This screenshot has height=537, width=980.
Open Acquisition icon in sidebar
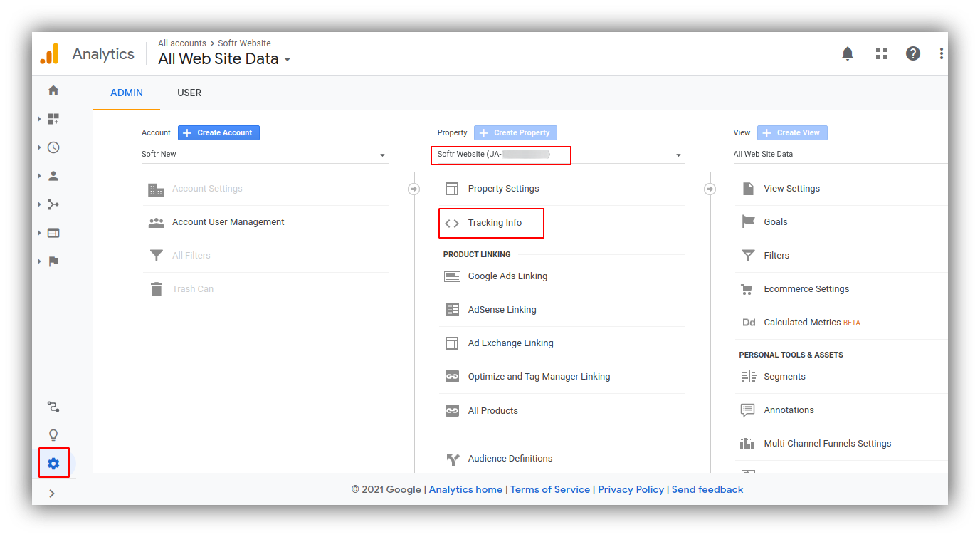click(x=53, y=204)
